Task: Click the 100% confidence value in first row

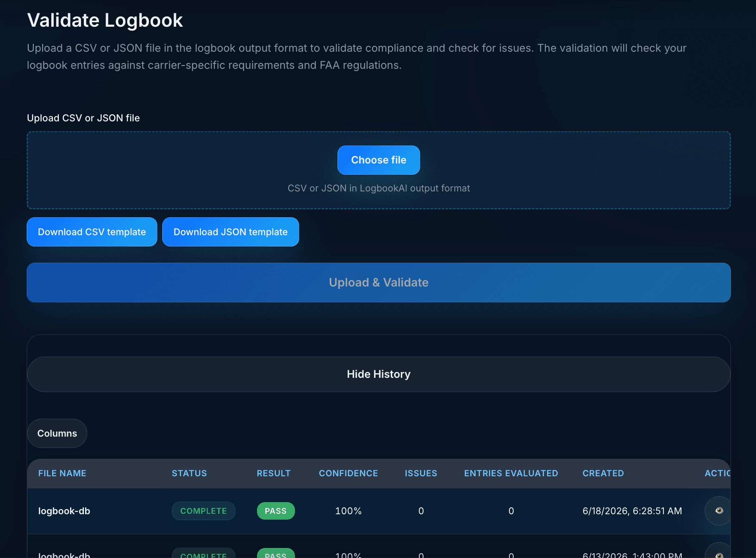Action: click(348, 511)
